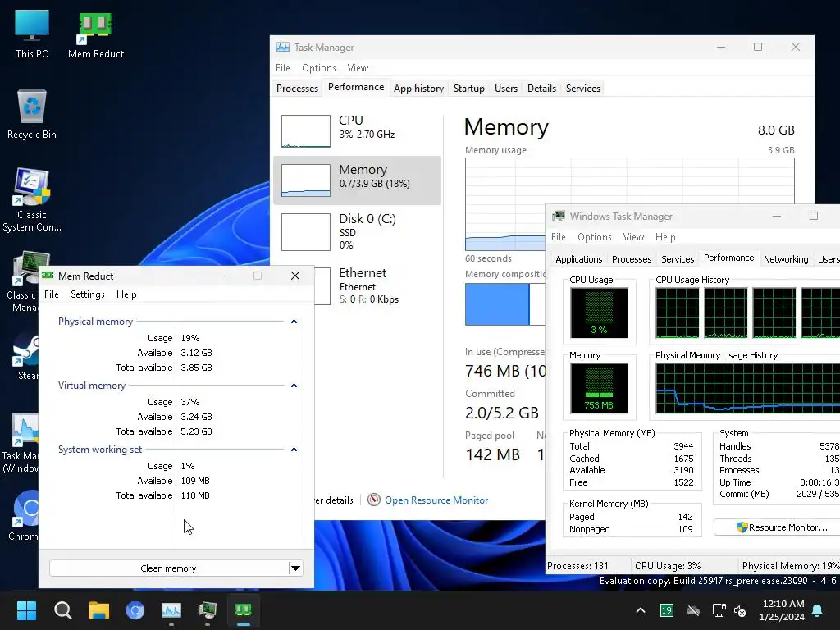Click Open Resource Monitor link
840x630 pixels.
(x=436, y=500)
